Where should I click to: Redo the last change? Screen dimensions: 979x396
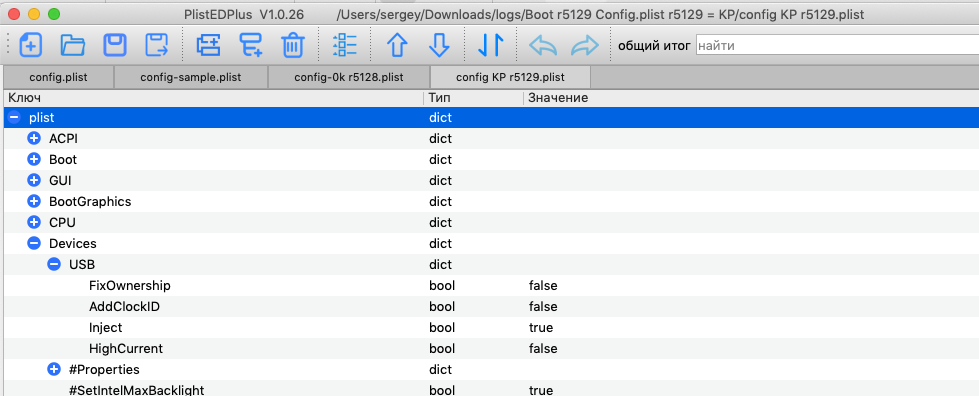[585, 46]
